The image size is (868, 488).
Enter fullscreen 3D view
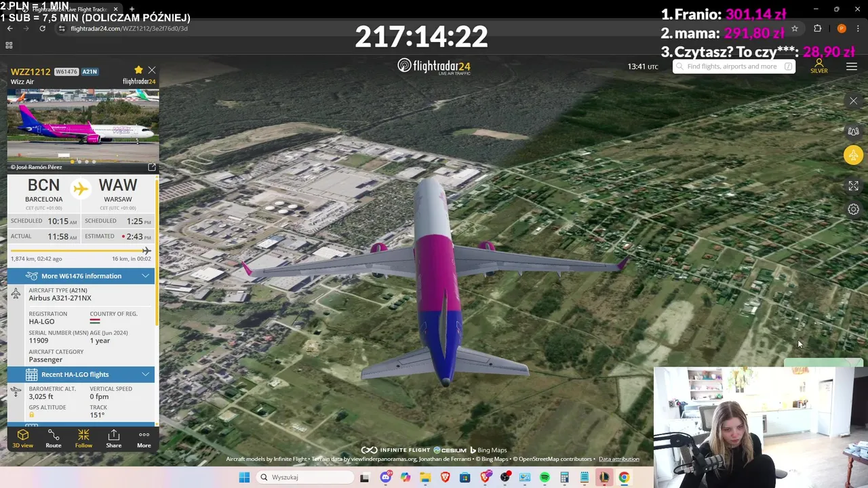(853, 185)
